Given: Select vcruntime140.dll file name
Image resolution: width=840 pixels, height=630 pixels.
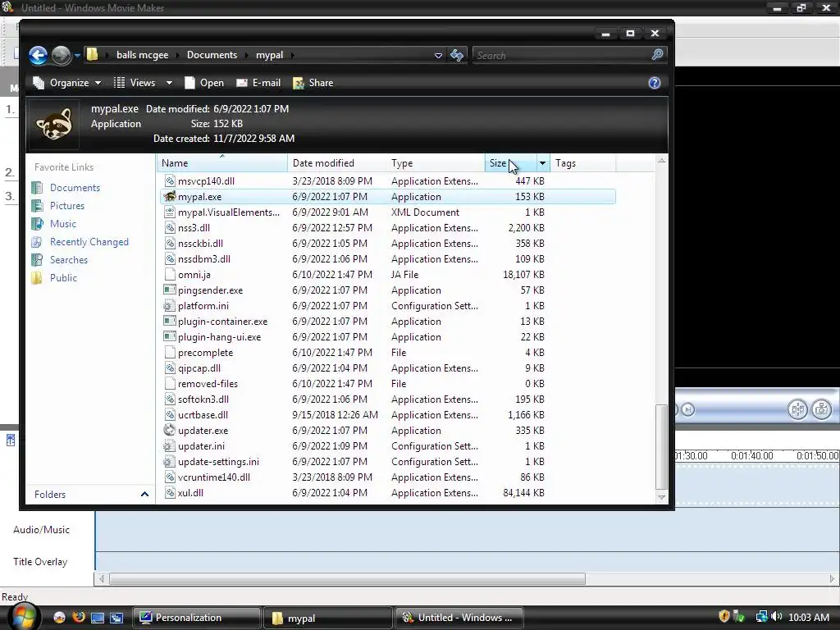Looking at the screenshot, I should (214, 477).
